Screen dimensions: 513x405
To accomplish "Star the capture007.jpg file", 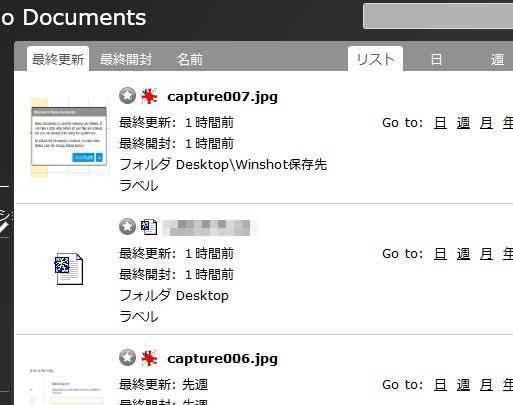I will [127, 96].
